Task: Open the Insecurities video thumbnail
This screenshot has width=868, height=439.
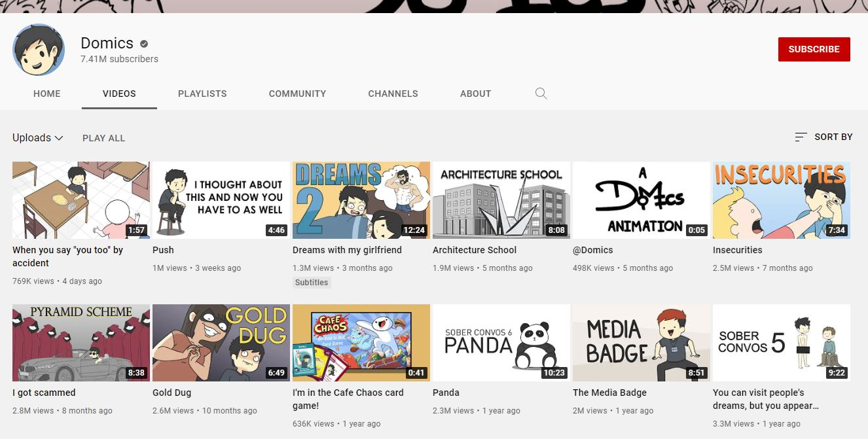Action: click(782, 200)
